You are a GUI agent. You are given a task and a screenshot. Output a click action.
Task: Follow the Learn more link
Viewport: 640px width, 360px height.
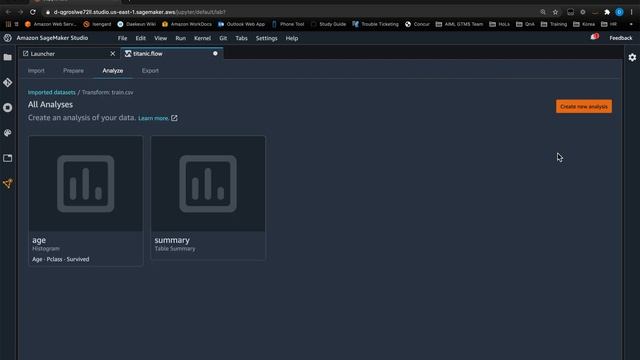(x=153, y=118)
